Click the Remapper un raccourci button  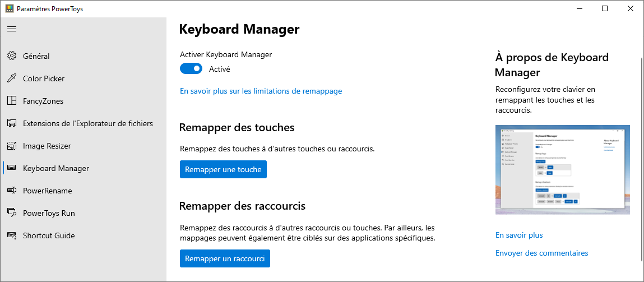[x=225, y=258]
